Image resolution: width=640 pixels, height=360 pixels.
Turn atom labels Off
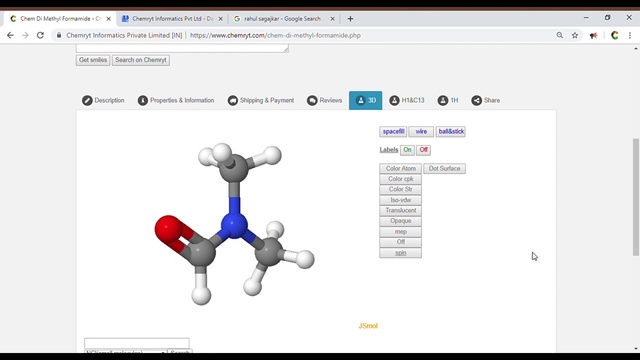(x=424, y=150)
